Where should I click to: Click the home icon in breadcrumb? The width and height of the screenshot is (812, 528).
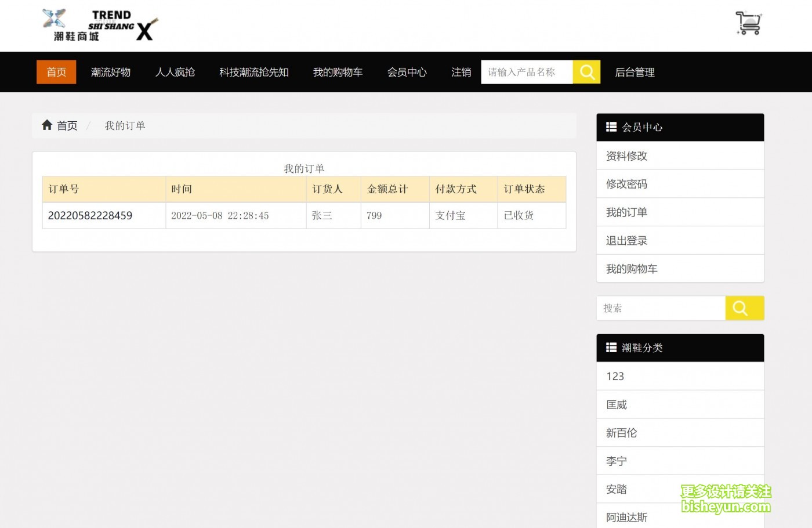coord(47,125)
